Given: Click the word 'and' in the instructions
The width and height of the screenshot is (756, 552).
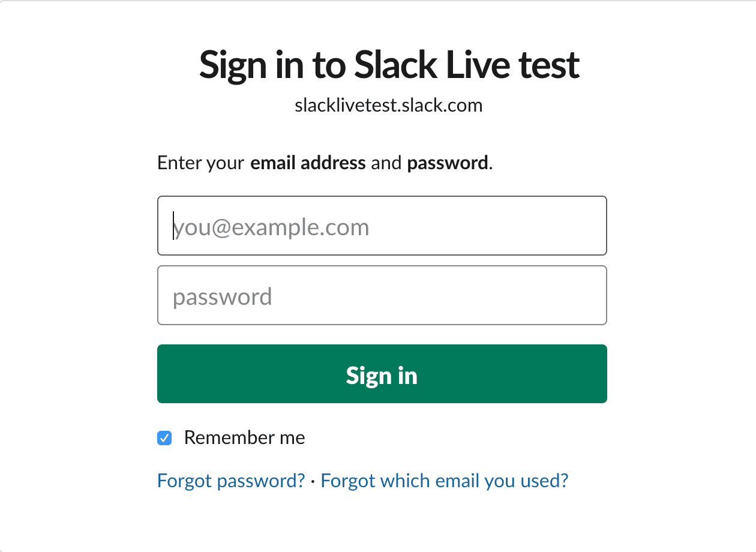Looking at the screenshot, I should point(386,163).
